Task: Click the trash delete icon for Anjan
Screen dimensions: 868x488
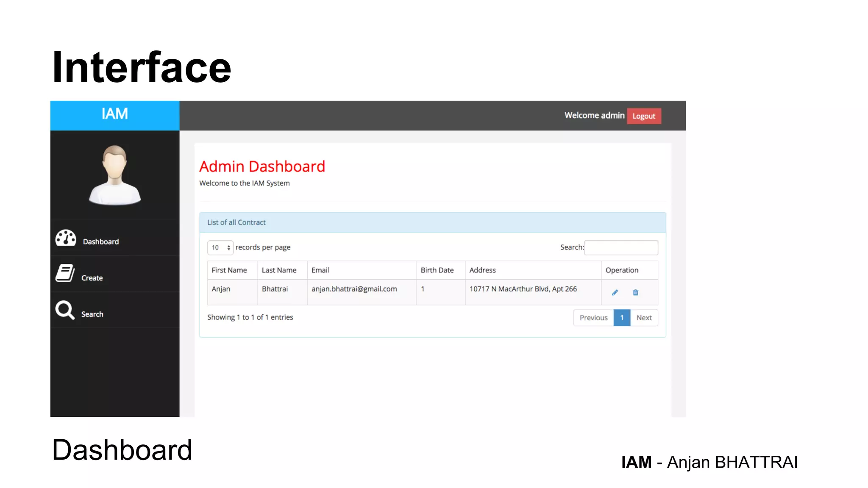Action: pos(635,292)
